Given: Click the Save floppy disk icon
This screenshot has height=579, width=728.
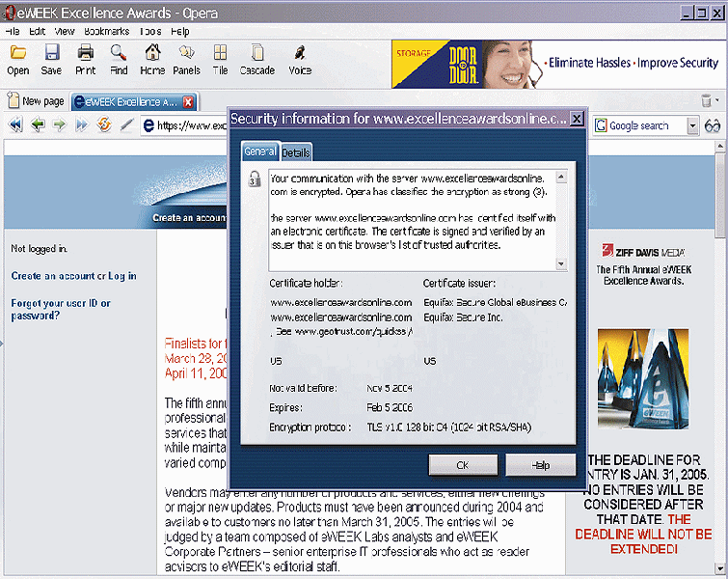Looking at the screenshot, I should pyautogui.click(x=51, y=52).
